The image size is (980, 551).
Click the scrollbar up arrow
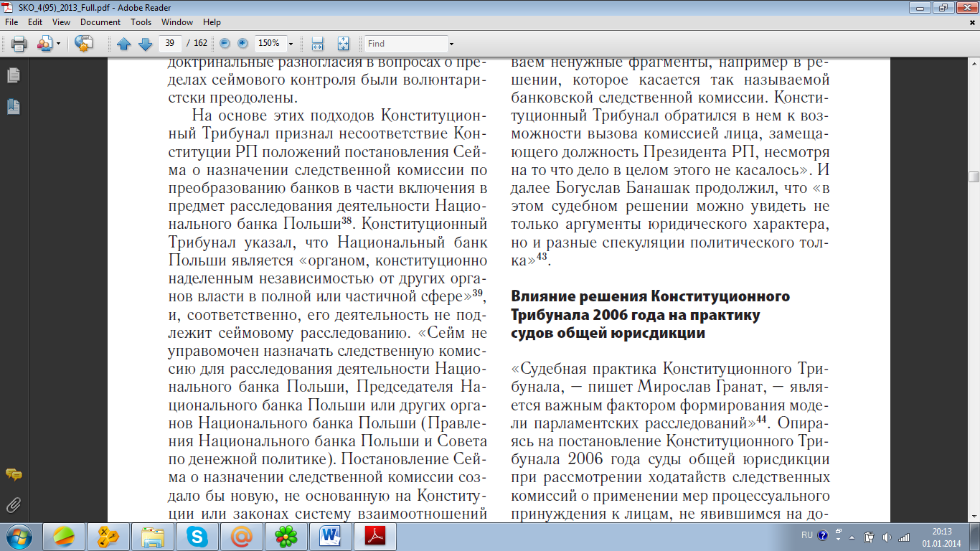(x=974, y=62)
